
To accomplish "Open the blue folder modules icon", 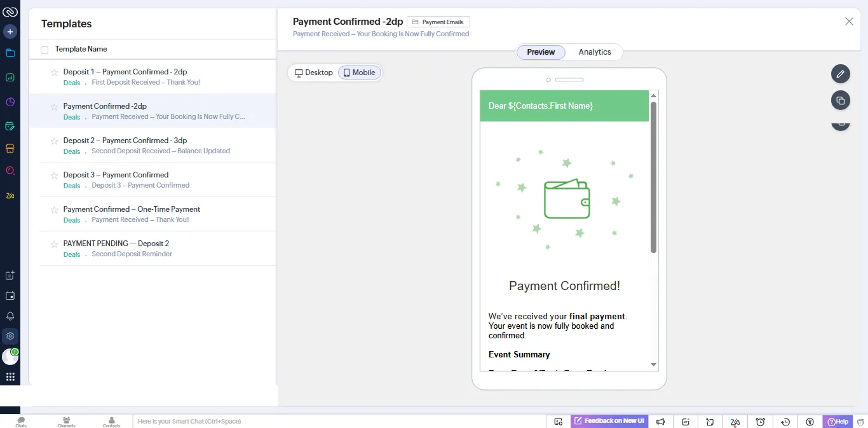I will (10, 53).
